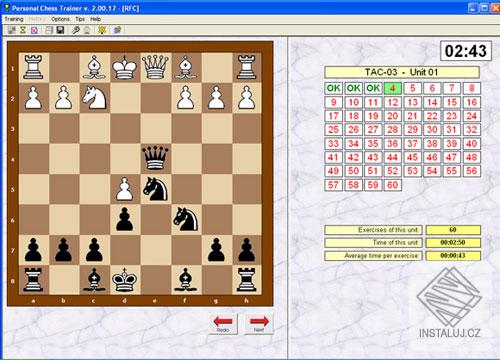Image resolution: width=500 pixels, height=360 pixels.
Task: Select the black knight on f6
Action: (x=186, y=219)
